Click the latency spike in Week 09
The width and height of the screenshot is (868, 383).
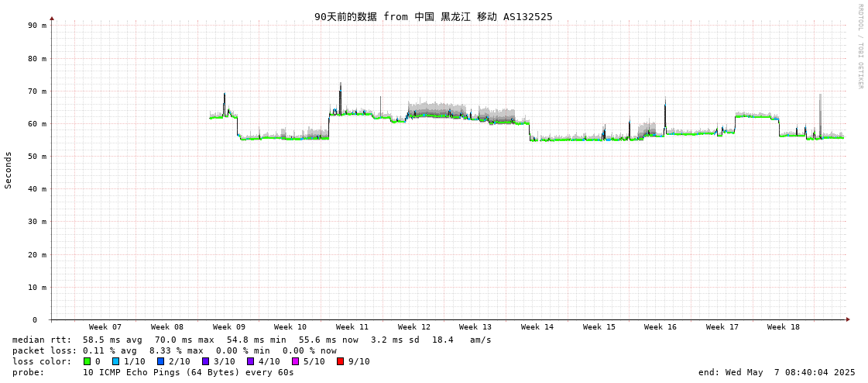coord(225,104)
